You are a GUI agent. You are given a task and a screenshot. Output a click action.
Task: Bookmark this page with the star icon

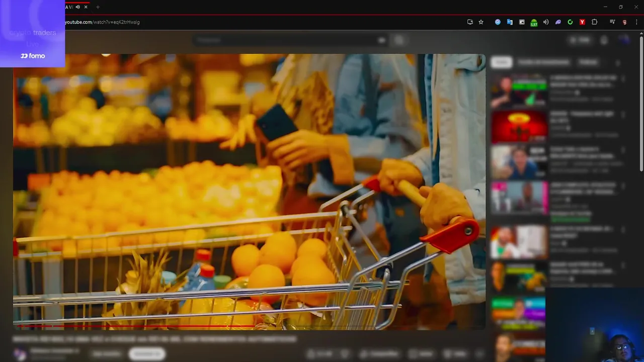coord(481,22)
